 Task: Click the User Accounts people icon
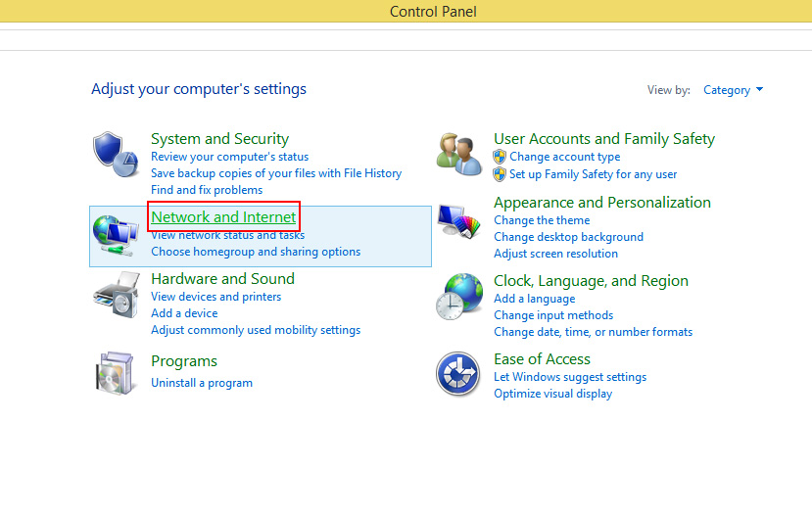pyautogui.click(x=458, y=155)
